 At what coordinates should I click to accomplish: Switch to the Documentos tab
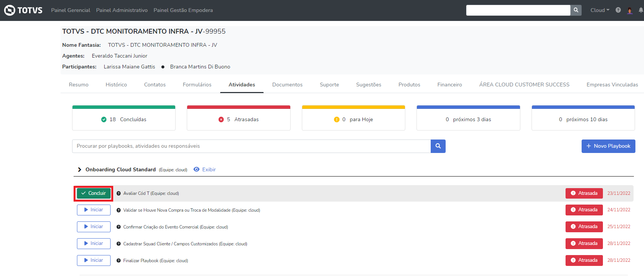(x=287, y=85)
